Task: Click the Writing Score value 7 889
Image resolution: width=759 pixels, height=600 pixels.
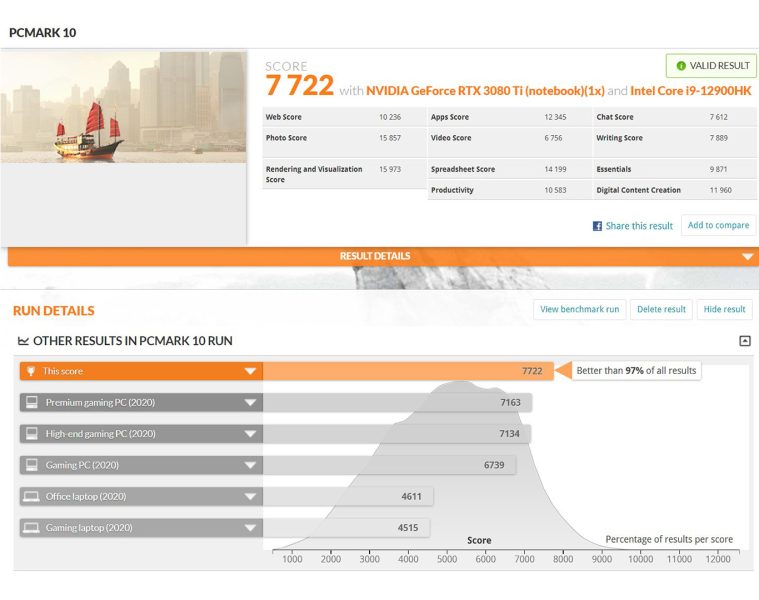Action: click(718, 138)
